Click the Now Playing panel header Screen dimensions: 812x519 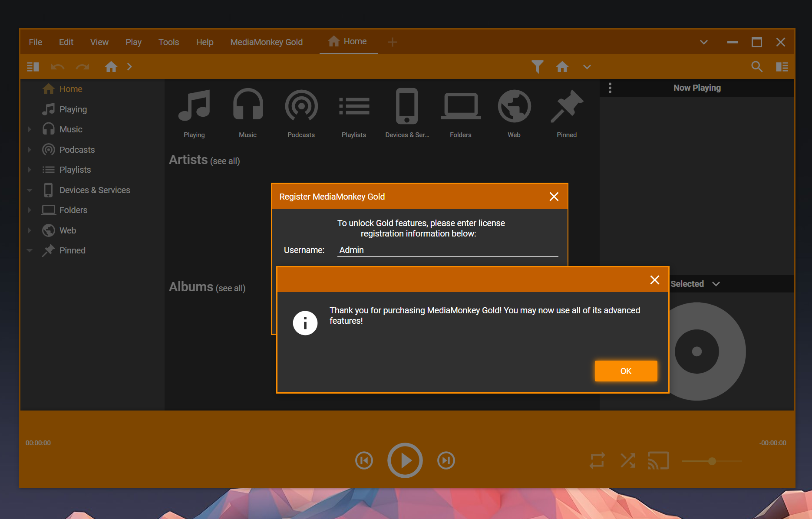(697, 88)
